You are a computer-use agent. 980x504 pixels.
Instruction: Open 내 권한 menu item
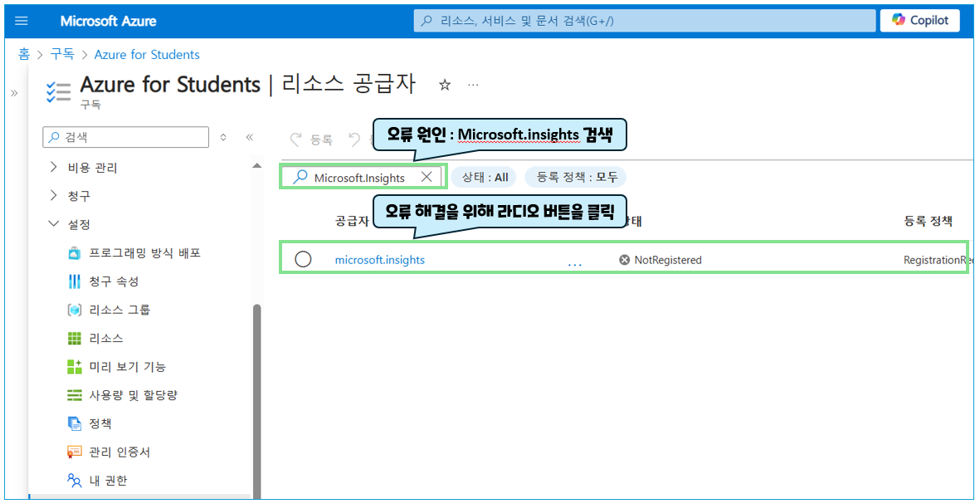click(110, 480)
